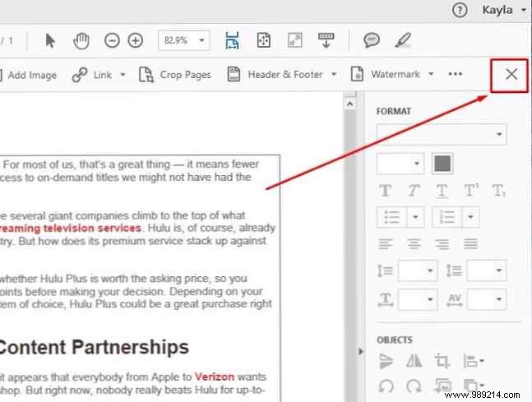
Task: Add a comment with speech bubble
Action: pyautogui.click(x=372, y=40)
